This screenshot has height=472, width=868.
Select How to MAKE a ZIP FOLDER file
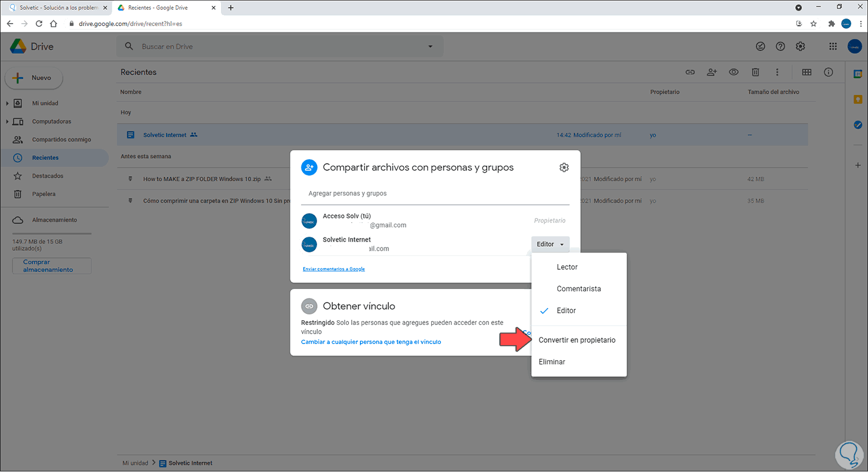coord(202,179)
